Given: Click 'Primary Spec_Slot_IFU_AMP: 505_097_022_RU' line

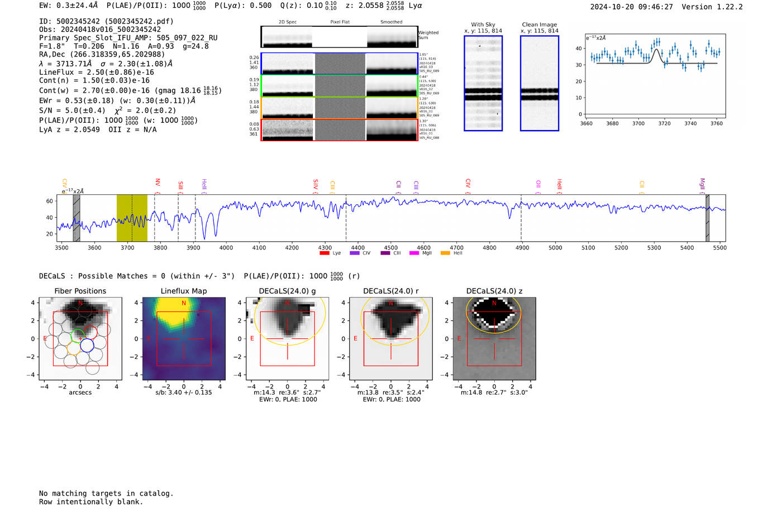Looking at the screenshot, I should pyautogui.click(x=128, y=38).
